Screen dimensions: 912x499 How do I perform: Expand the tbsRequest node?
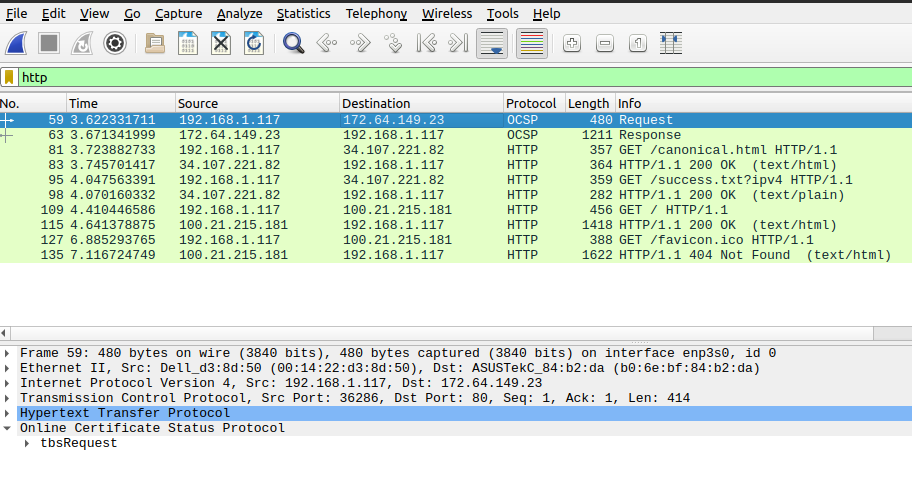(x=27, y=443)
